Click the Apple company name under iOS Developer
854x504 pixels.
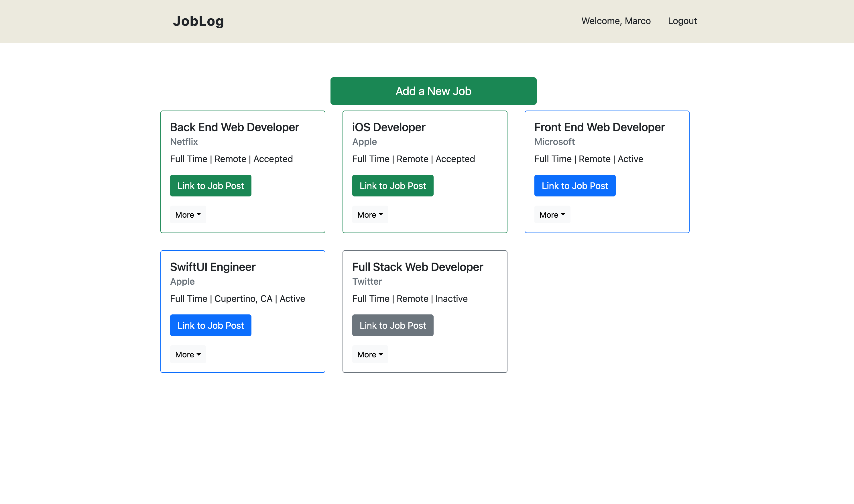point(364,142)
